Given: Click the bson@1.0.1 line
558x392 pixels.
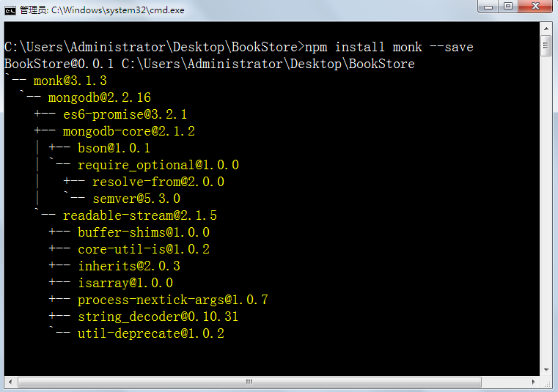Looking at the screenshot, I should [114, 148].
